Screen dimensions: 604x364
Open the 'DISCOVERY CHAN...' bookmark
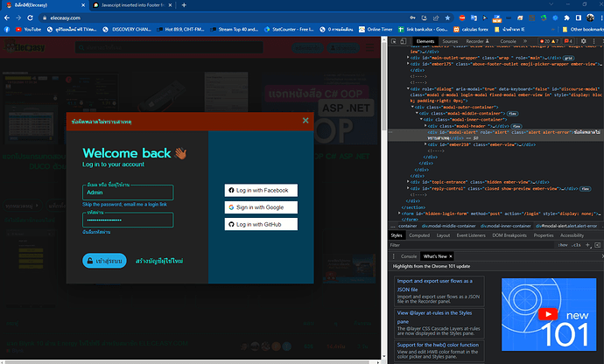click(127, 29)
